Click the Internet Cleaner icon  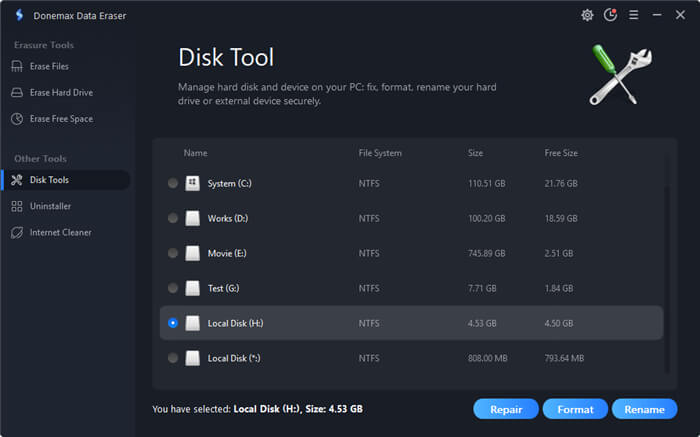pyautogui.click(x=17, y=233)
